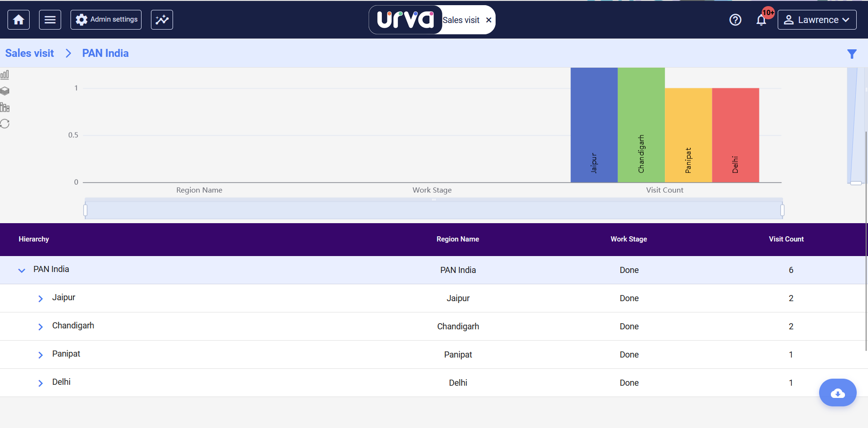Collapse the PAN India hierarchy row
Screen dimensions: 868x428
point(22,270)
